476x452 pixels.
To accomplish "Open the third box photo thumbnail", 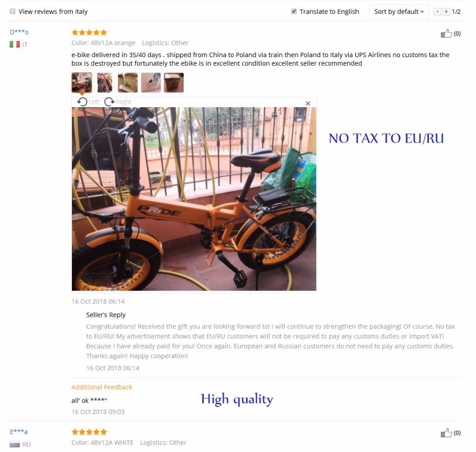I will [x=128, y=82].
